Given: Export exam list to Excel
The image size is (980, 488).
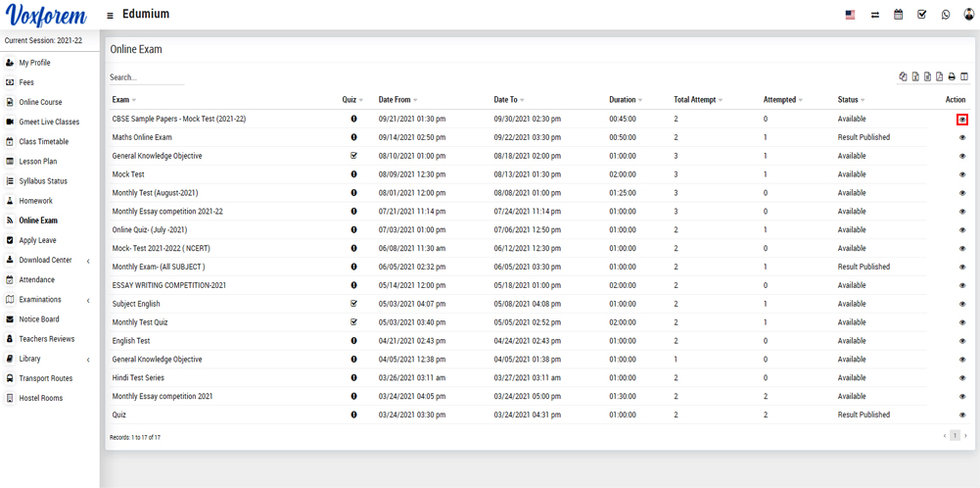Looking at the screenshot, I should 915,76.
